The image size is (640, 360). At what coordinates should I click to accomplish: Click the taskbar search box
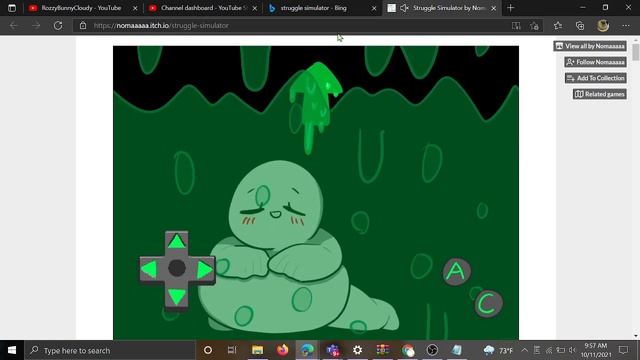(110, 350)
